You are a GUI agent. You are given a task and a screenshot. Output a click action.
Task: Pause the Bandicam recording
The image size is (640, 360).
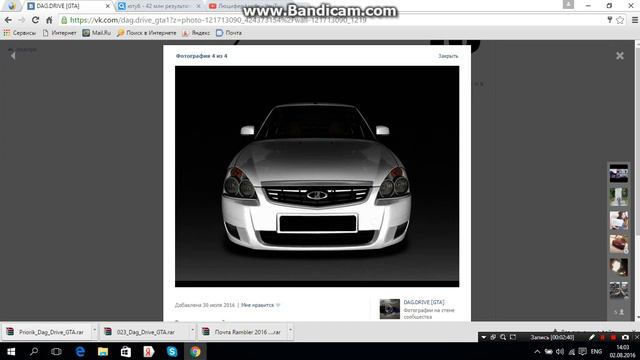pos(602,337)
